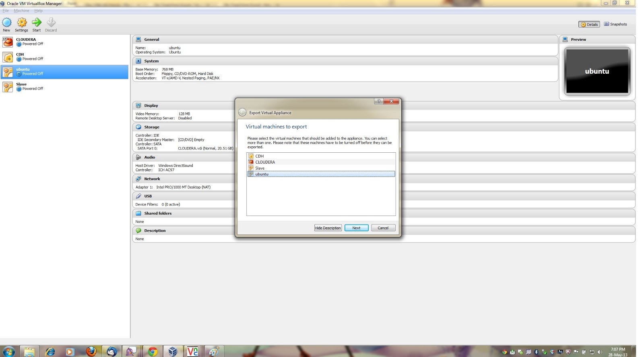644x357 pixels.
Task: Switch to the Snapshots view
Action: point(615,24)
